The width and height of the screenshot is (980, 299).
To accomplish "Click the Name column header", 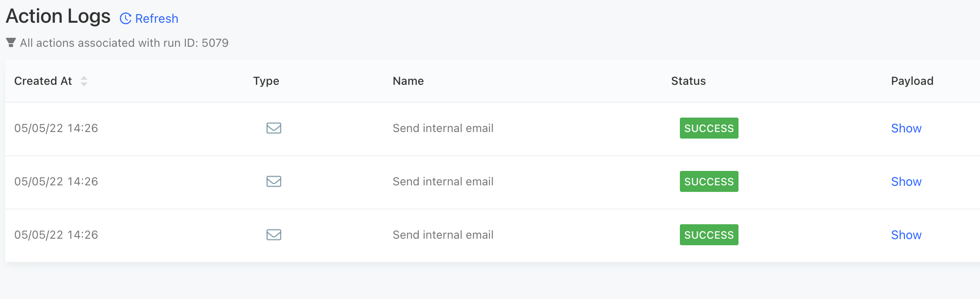I will pyautogui.click(x=408, y=81).
